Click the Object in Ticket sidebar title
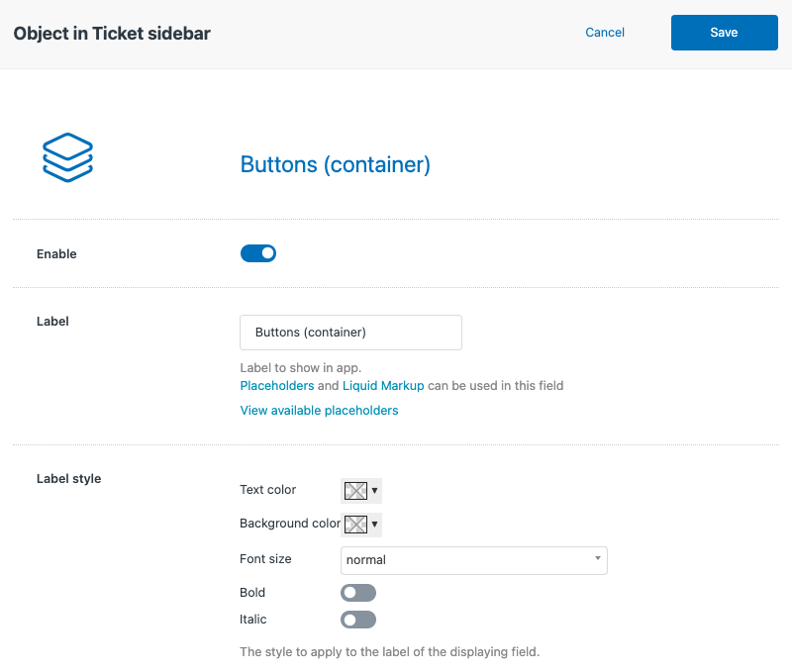The width and height of the screenshot is (792, 672). tap(112, 34)
